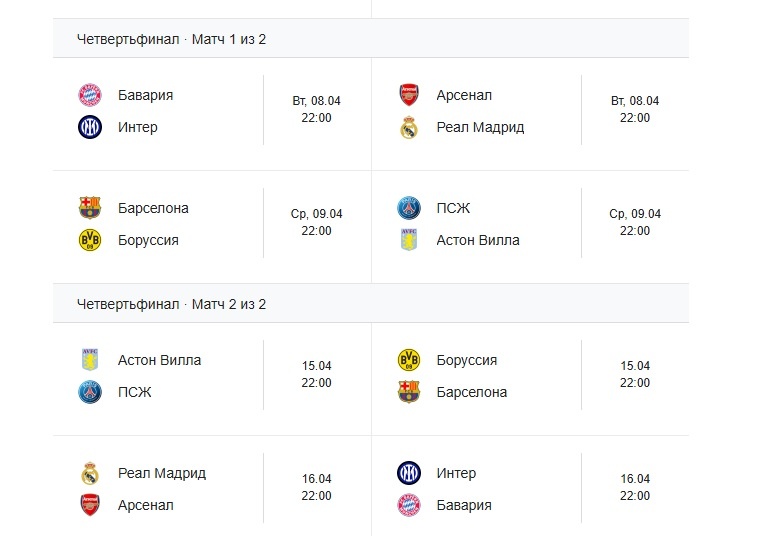Image resolution: width=763 pixels, height=536 pixels.
Task: Click Borussia logo in Матч 2 из 2 section
Action: (x=409, y=360)
